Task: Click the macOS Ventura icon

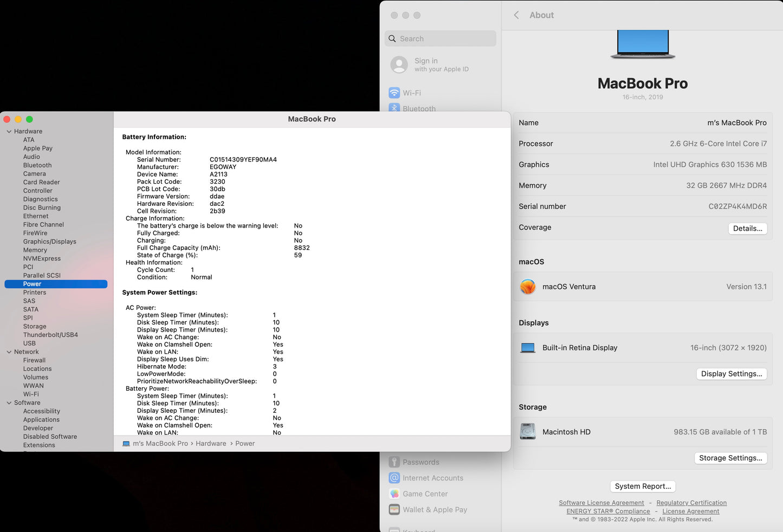Action: pyautogui.click(x=527, y=287)
